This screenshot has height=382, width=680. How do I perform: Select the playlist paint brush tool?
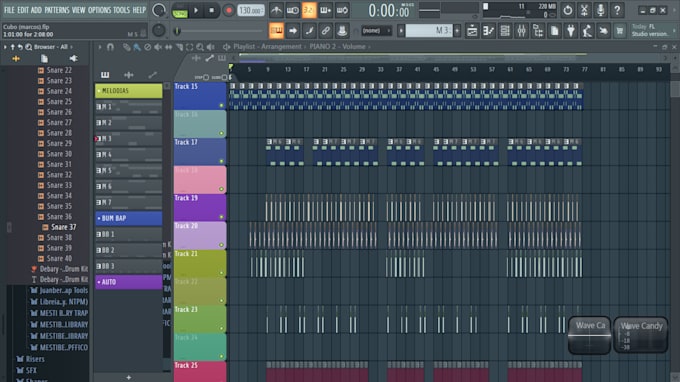[x=137, y=47]
